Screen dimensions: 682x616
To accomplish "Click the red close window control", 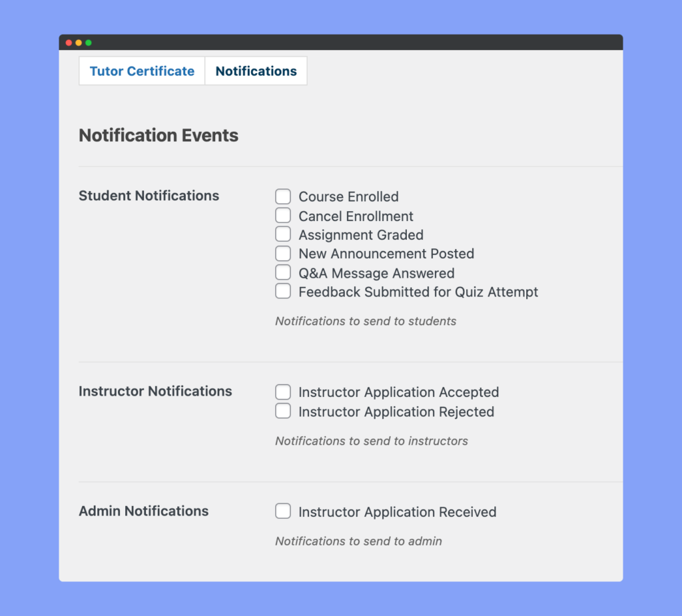I will (x=69, y=42).
